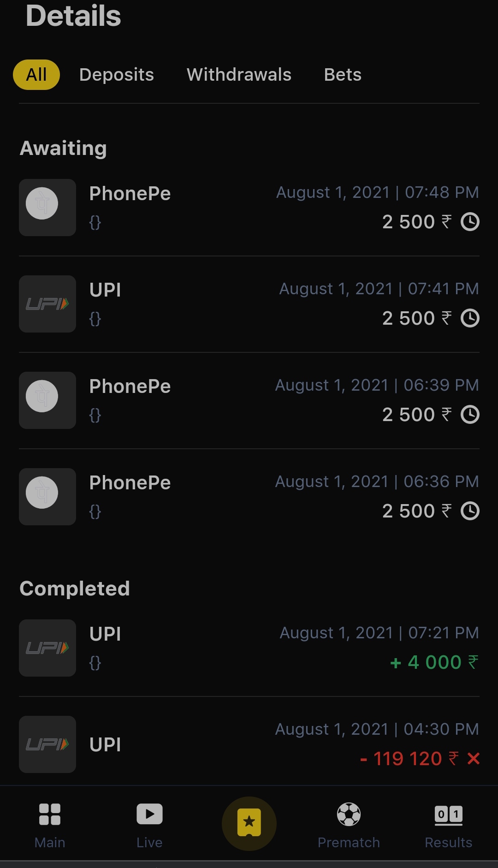Open the Main grid icon

pyautogui.click(x=50, y=814)
